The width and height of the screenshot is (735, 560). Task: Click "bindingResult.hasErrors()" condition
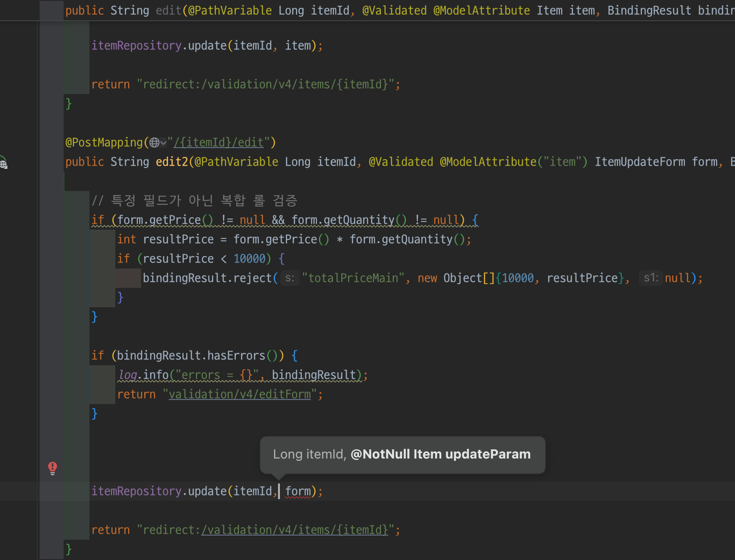197,356
